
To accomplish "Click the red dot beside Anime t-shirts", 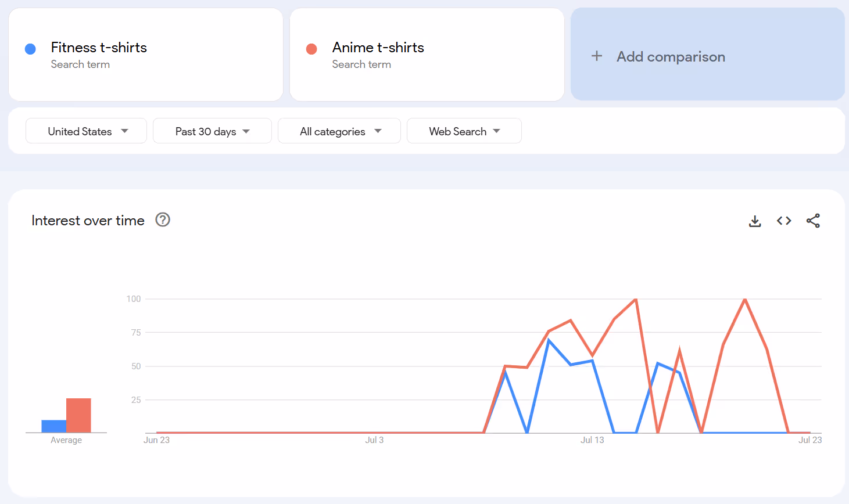I will click(x=311, y=49).
